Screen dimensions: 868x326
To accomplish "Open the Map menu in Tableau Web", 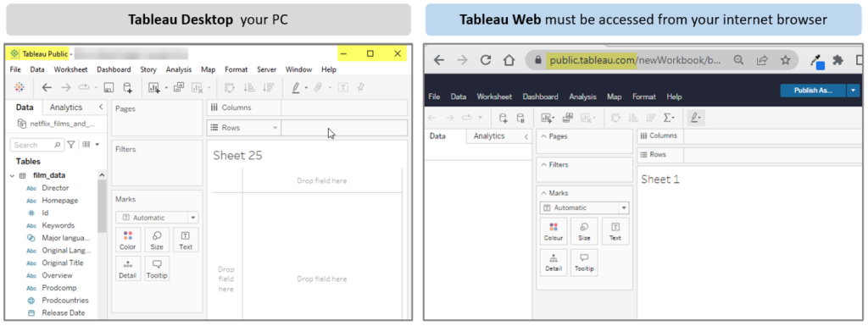I will 614,97.
